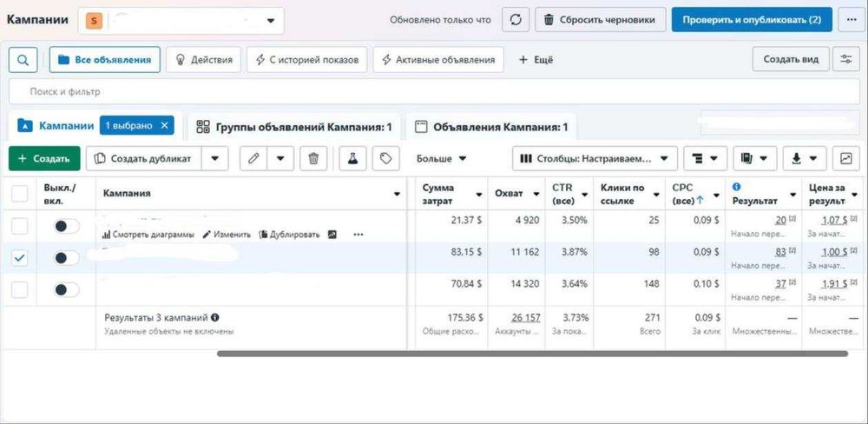Click the image icon in row actions
This screenshot has height=424, width=868.
pos(332,235)
